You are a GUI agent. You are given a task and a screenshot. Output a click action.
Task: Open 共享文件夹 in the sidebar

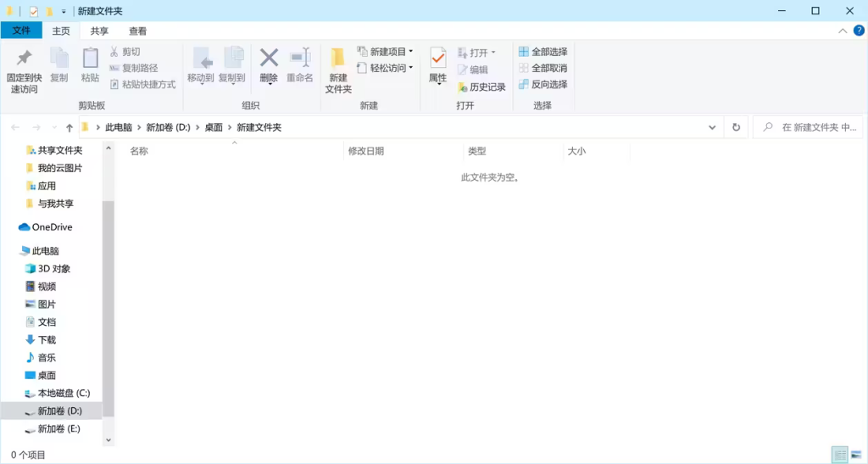click(54, 150)
